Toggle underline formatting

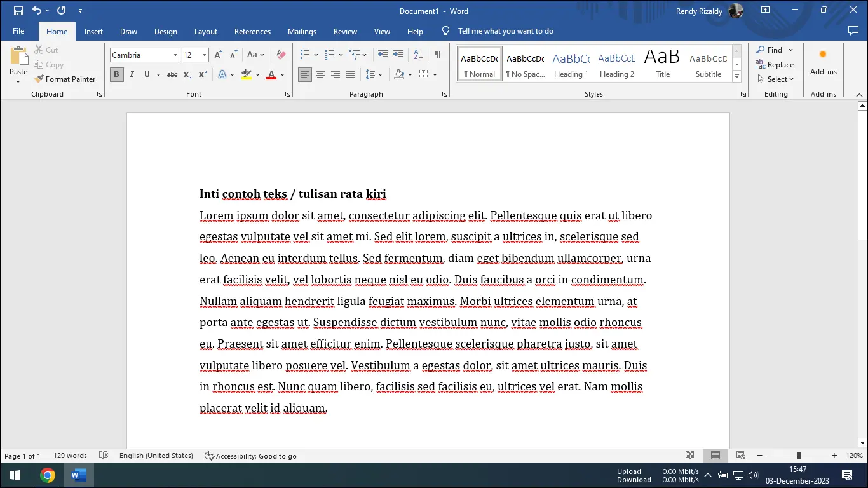[x=147, y=74]
